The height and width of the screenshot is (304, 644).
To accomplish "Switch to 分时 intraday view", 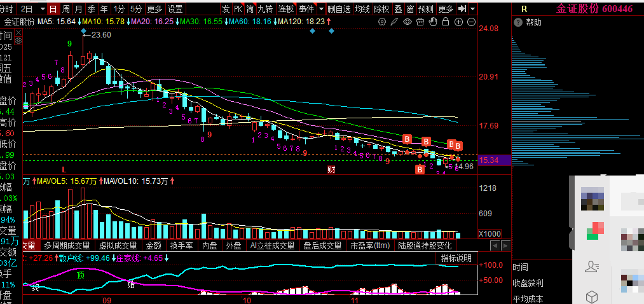I will 6,9.
